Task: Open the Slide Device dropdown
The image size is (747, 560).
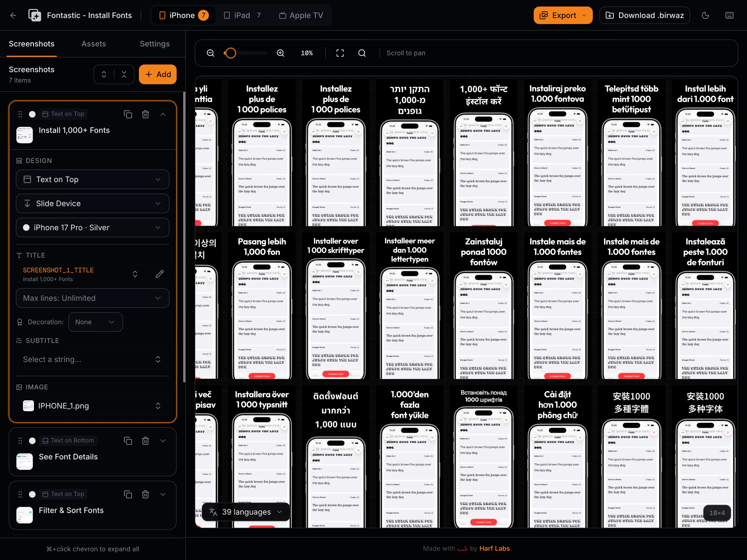Action: click(x=92, y=203)
